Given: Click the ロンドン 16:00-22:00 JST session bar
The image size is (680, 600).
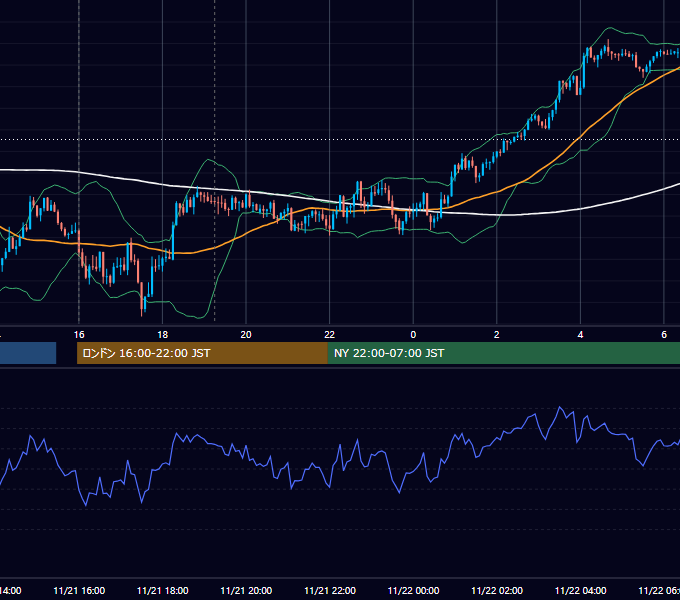Looking at the screenshot, I should pos(202,353).
